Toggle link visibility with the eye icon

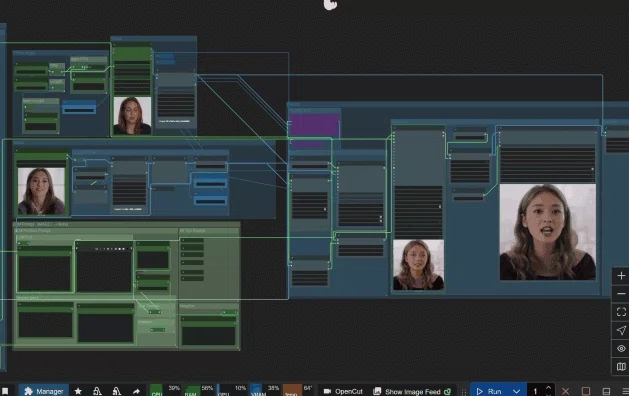621,348
